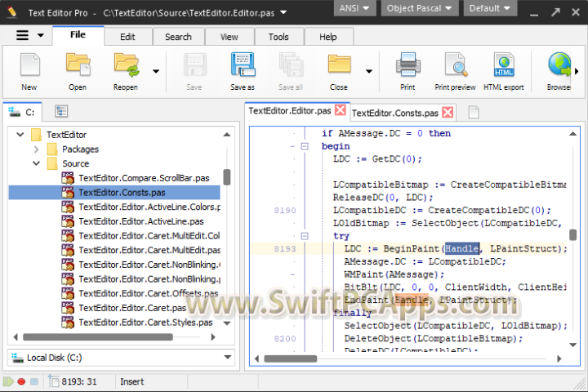The image size is (588, 392).
Task: Click the Insert mode status indicator
Action: click(x=132, y=381)
